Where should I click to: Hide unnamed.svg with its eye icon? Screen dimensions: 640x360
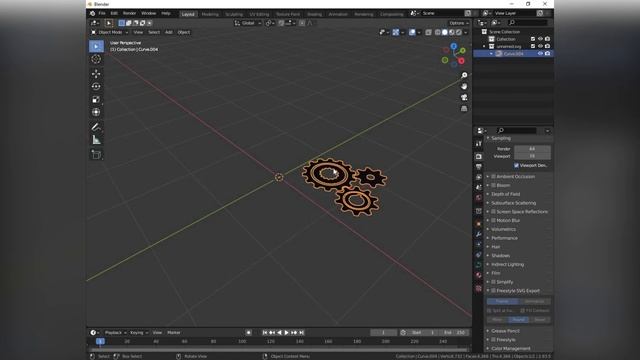coord(540,46)
